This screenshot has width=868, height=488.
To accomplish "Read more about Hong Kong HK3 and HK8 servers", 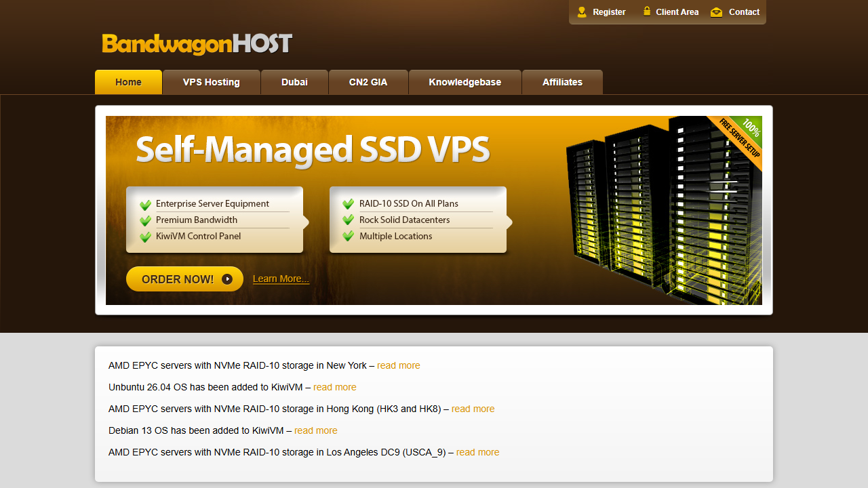I will 473,409.
